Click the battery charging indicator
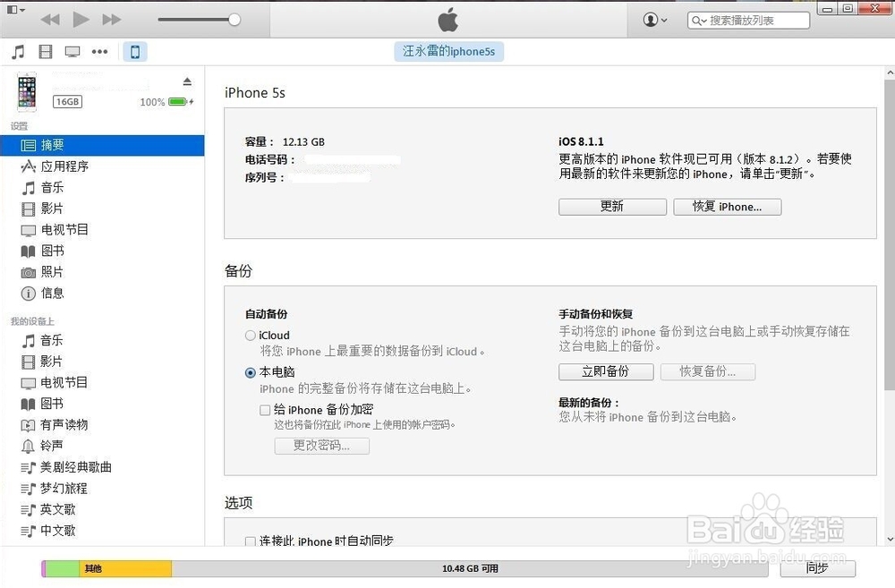The image size is (895, 588). (x=181, y=102)
